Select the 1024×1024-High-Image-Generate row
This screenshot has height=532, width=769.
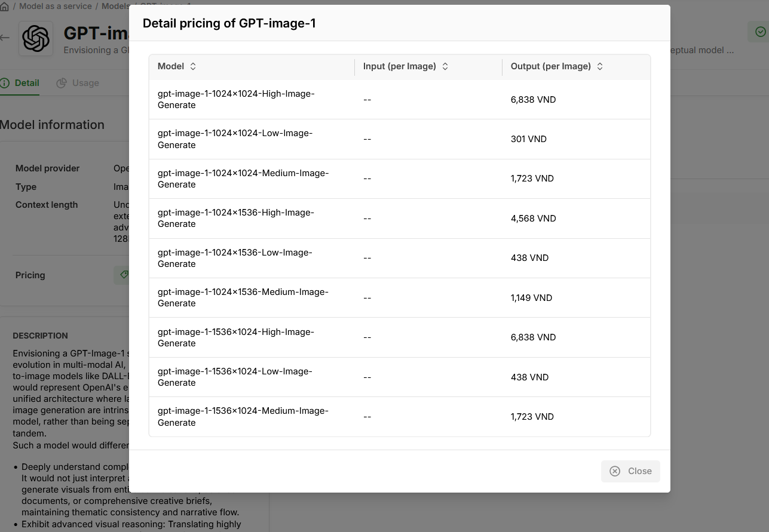tap(236, 99)
